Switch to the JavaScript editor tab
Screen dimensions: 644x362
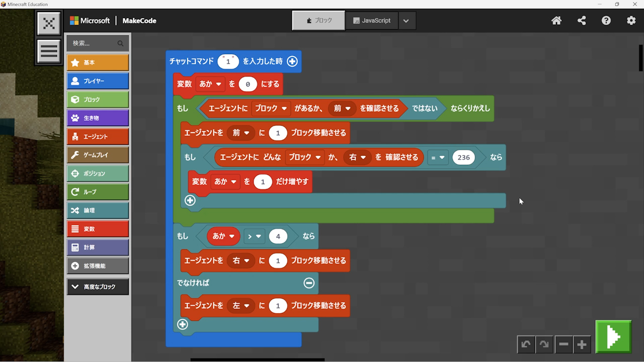pos(372,21)
